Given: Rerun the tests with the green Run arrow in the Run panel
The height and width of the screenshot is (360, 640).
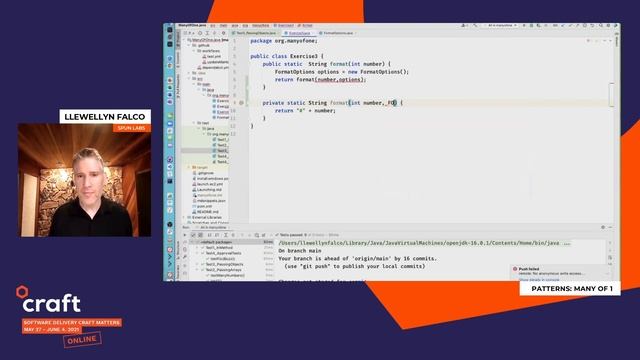Looking at the screenshot, I should click(x=185, y=235).
